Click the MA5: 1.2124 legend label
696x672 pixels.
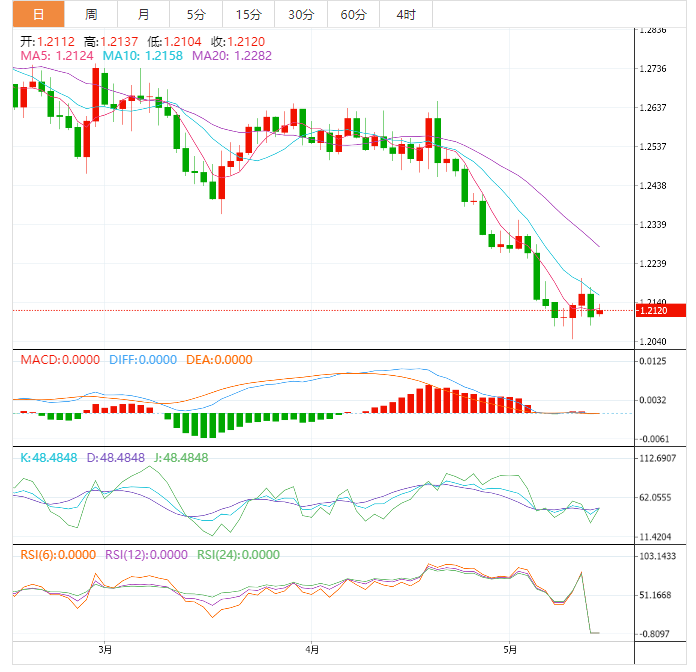[x=57, y=55]
